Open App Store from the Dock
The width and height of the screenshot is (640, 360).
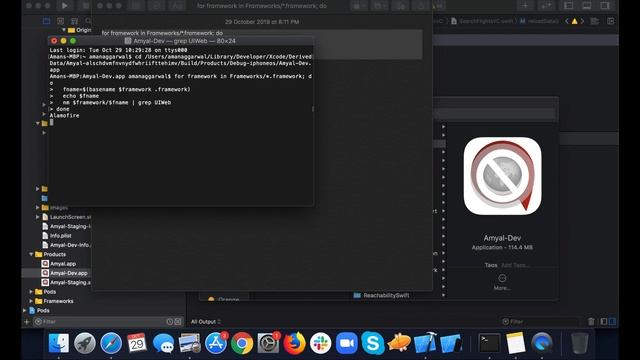[x=216, y=343]
